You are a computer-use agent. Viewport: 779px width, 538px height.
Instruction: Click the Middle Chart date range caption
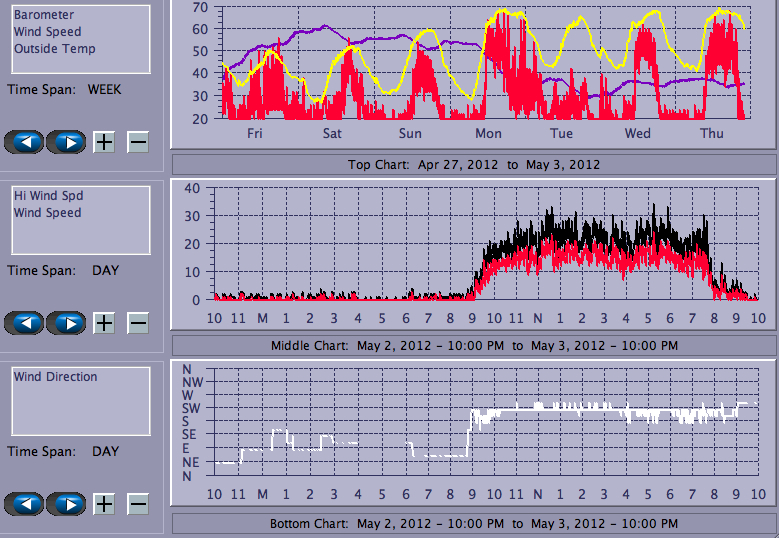[474, 345]
